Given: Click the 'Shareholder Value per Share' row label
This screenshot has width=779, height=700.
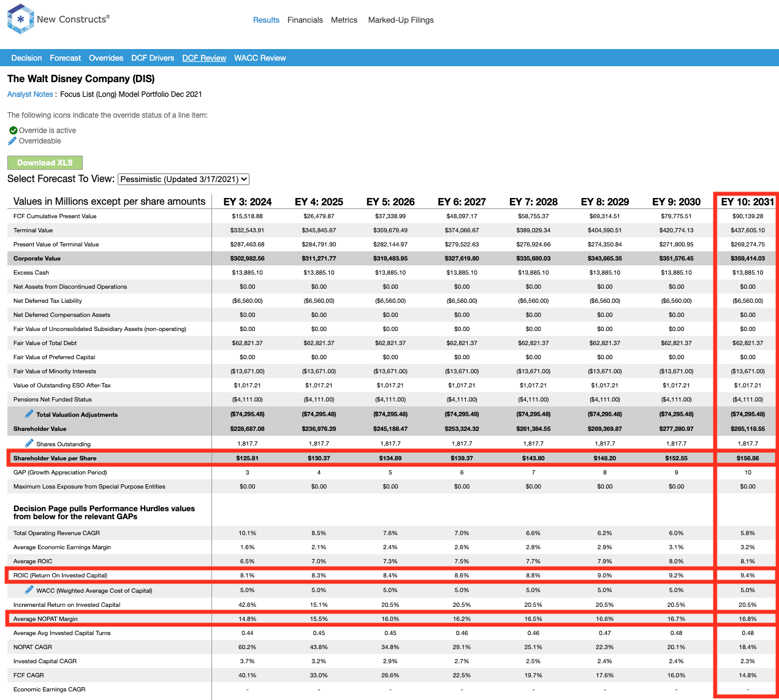Looking at the screenshot, I should (x=55, y=458).
